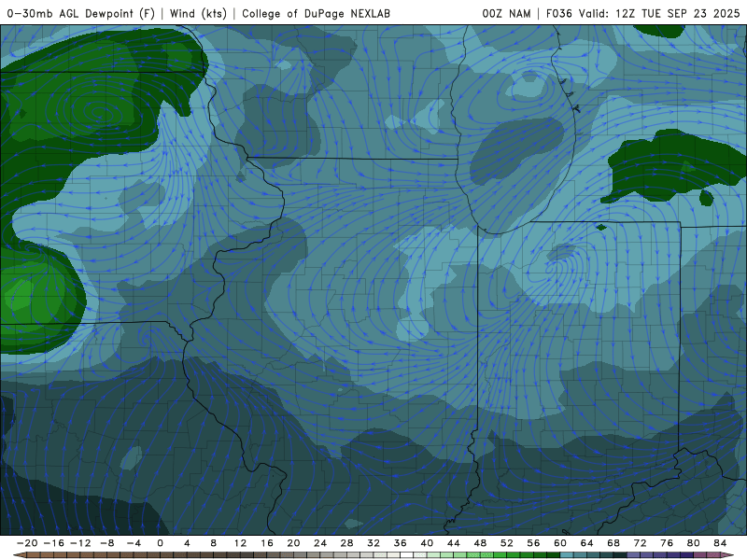Click the legend label '52'

(x=507, y=543)
